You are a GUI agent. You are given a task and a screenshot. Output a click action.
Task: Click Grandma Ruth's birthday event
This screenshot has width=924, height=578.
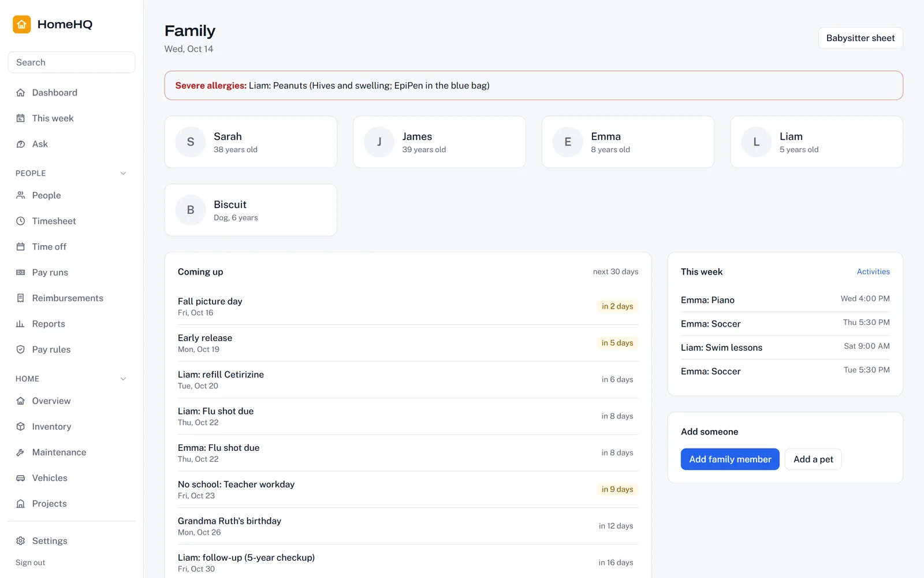coord(408,526)
